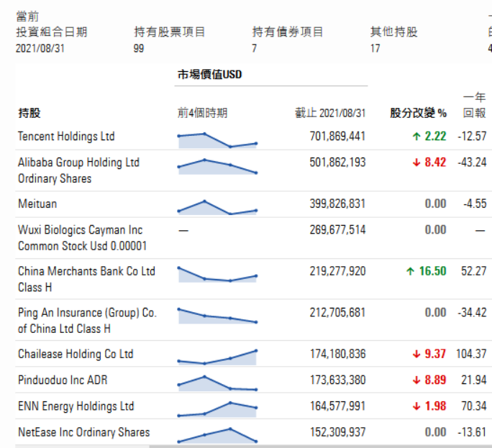The width and height of the screenshot is (492, 448).
Task: Click red down arrow beside 8.42
Action: tap(416, 163)
